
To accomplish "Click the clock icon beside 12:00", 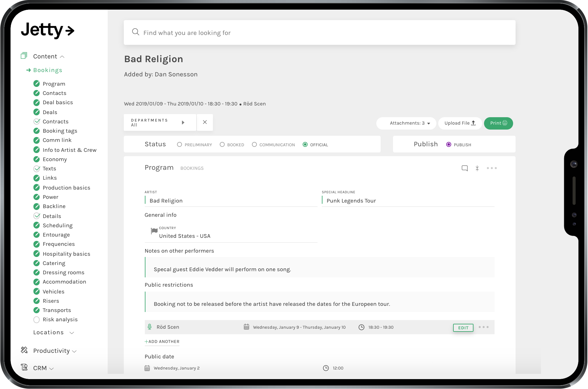I will (326, 368).
